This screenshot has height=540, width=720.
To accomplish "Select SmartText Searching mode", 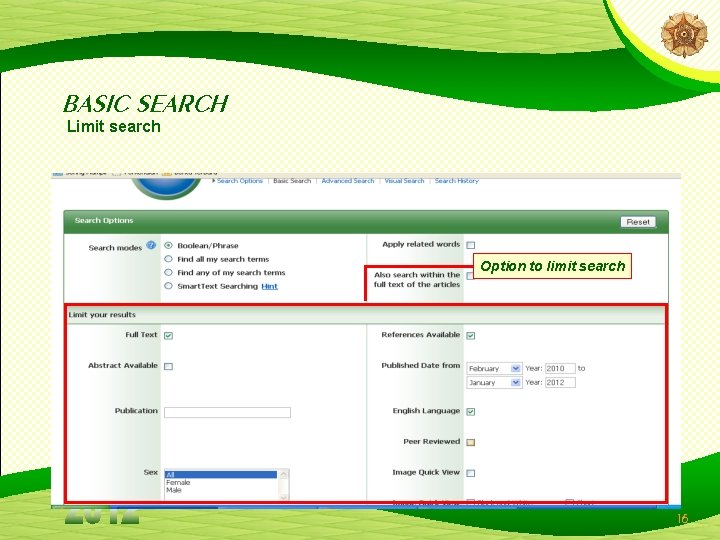I will point(169,286).
